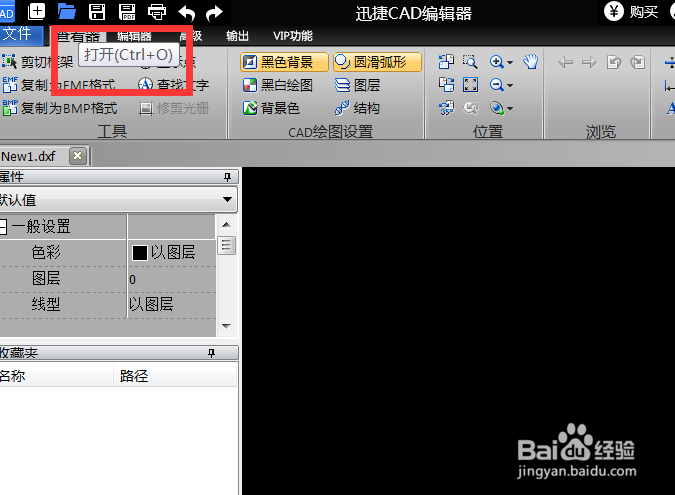Click the 路径 column header
Viewport: 675px width, 495px height.
pyautogui.click(x=175, y=376)
